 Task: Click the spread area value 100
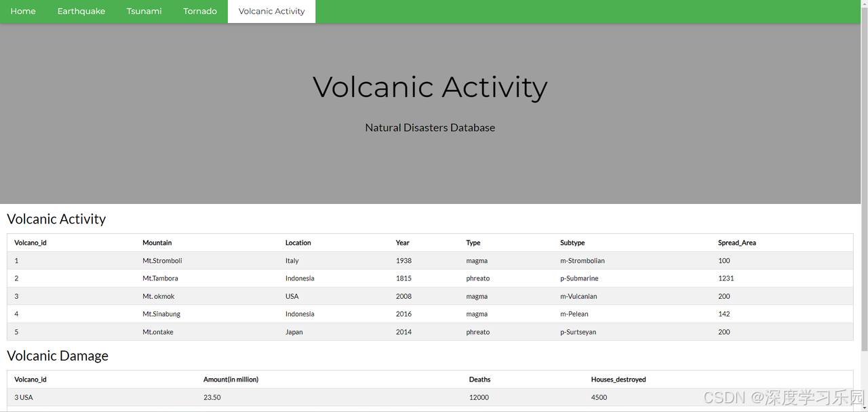pos(724,261)
